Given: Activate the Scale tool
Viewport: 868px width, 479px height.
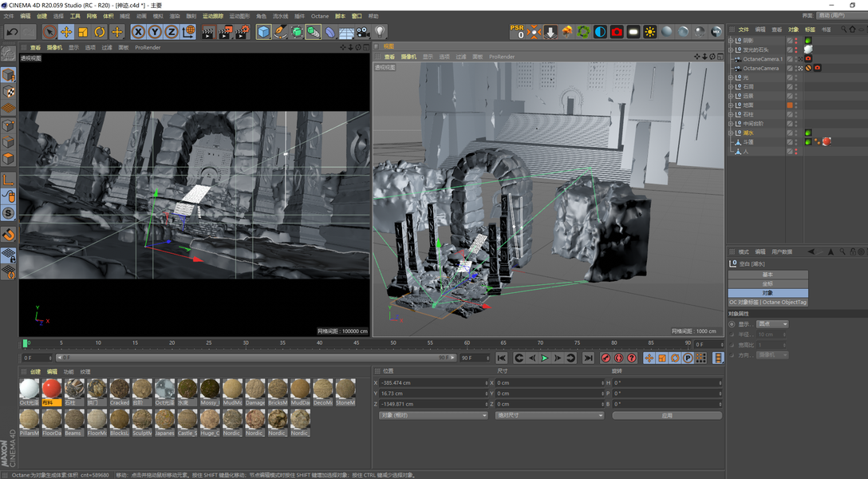Looking at the screenshot, I should (x=82, y=32).
